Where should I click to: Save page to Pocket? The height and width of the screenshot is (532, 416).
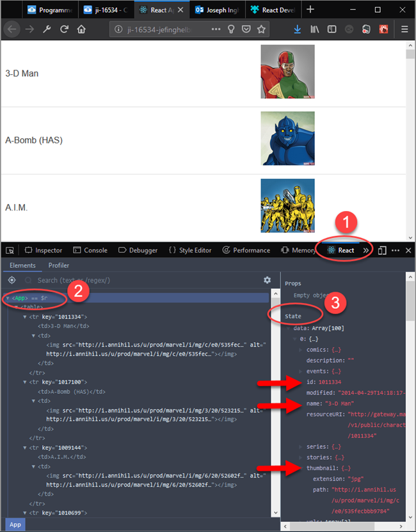click(x=246, y=29)
